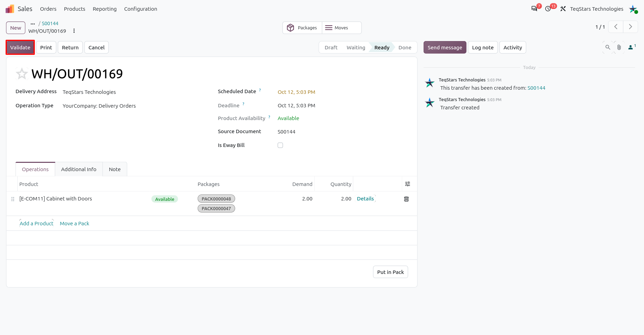Mark transfer as favorite with star
Screen dimensions: 644x335
tap(22, 73)
